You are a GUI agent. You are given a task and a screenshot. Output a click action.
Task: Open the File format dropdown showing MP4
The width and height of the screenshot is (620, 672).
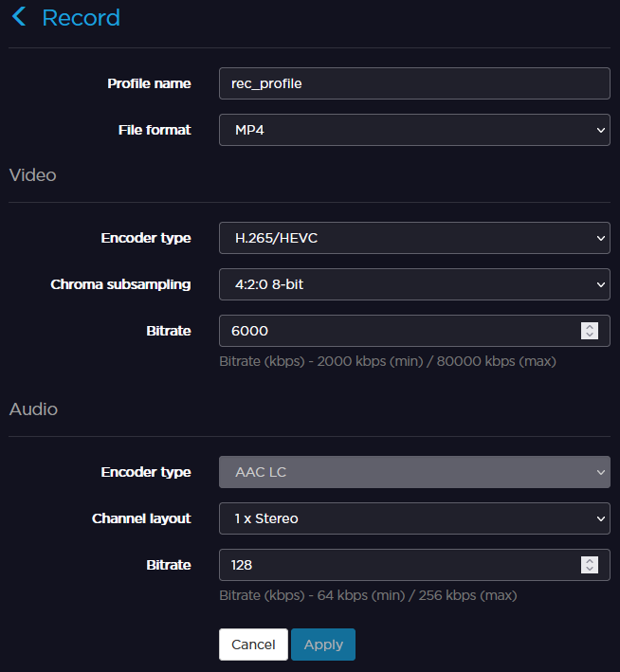pos(413,130)
